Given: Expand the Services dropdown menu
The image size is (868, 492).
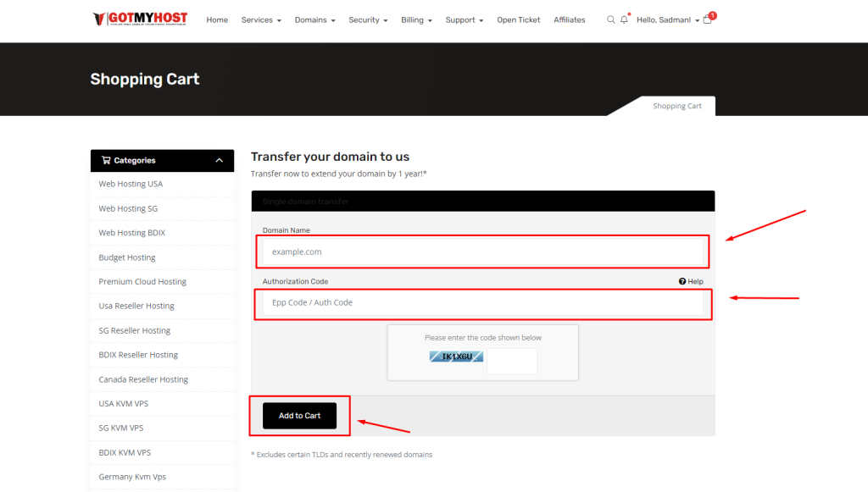Looking at the screenshot, I should (260, 20).
